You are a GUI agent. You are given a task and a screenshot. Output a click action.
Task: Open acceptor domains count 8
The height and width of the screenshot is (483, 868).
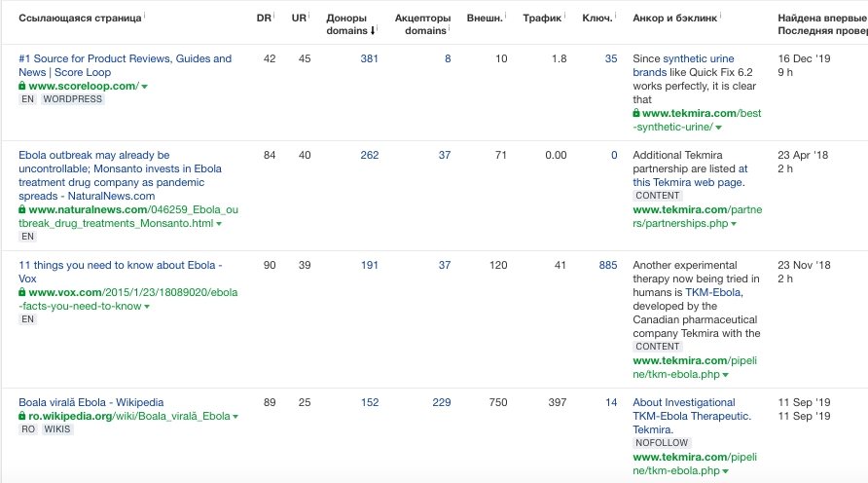(x=448, y=58)
